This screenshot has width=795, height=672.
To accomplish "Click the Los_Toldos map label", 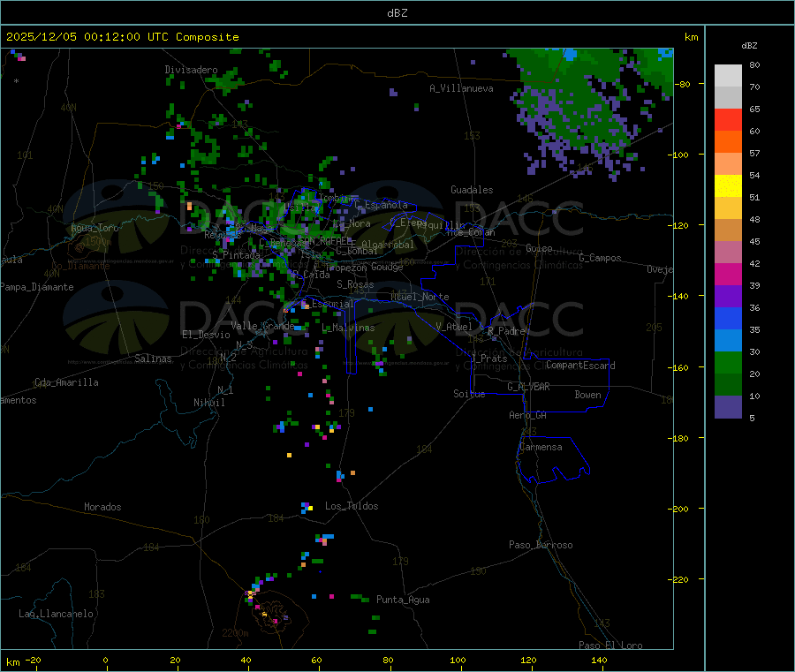I will pos(352,506).
